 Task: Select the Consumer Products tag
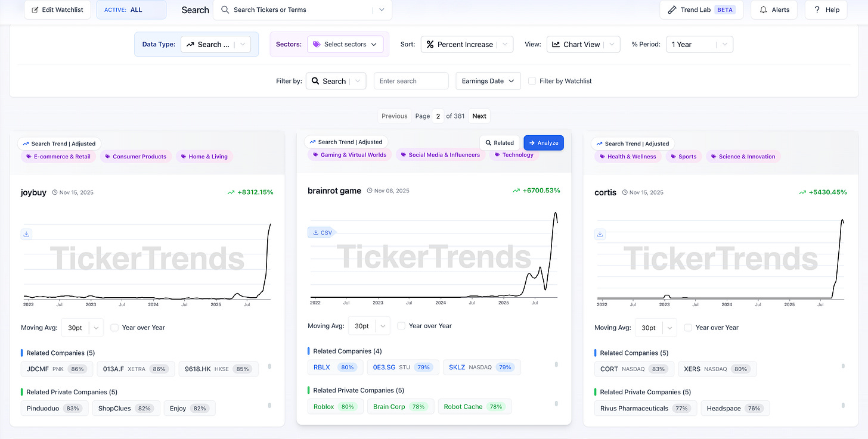pyautogui.click(x=136, y=157)
